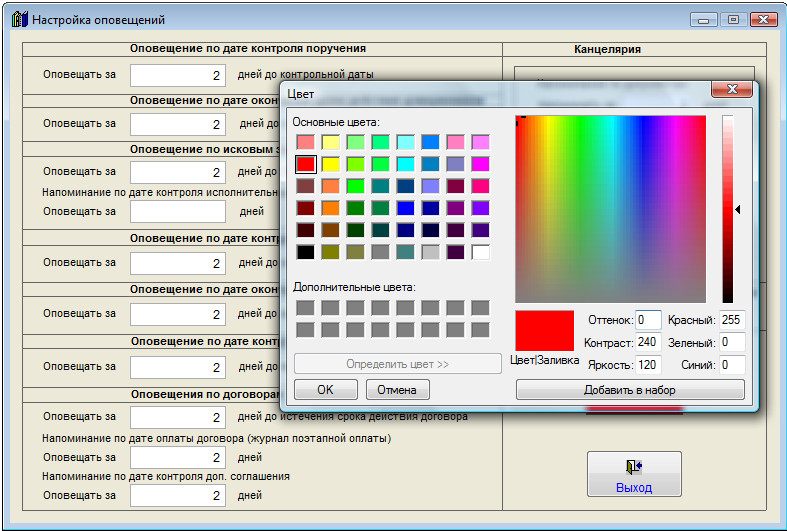Screen dimensions: 787x531
Task: Focus the Зеленый input field
Action: [732, 342]
